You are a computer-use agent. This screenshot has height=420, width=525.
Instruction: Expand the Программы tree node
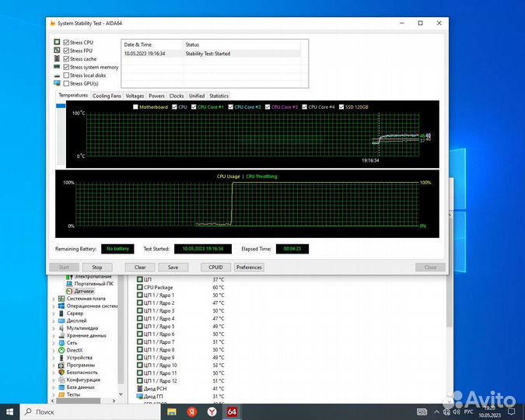tap(54, 365)
